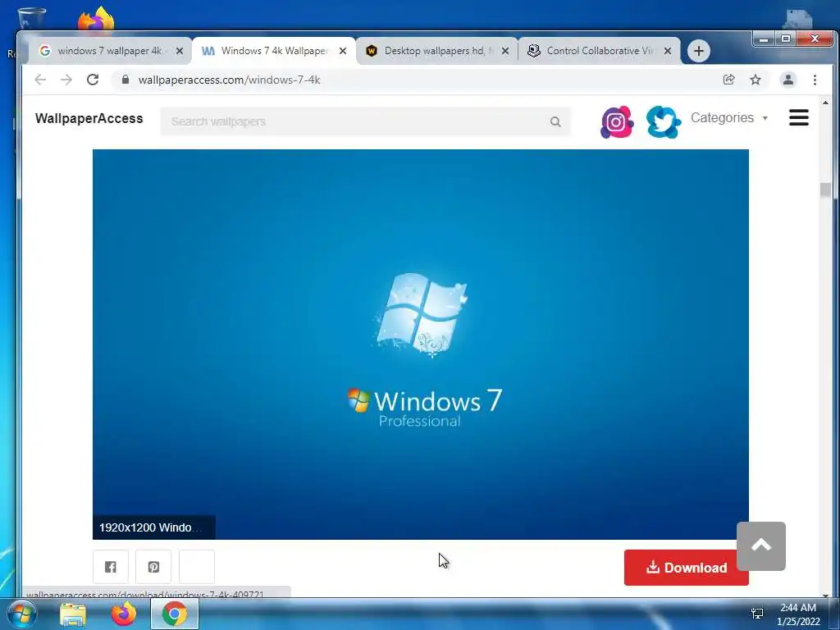
Task: Pin wallpaper on Pinterest
Action: [153, 567]
